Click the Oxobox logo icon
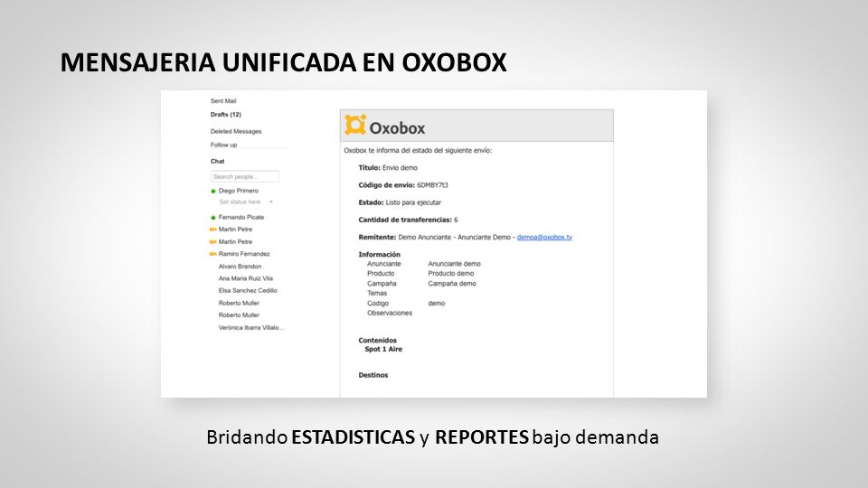 [355, 125]
